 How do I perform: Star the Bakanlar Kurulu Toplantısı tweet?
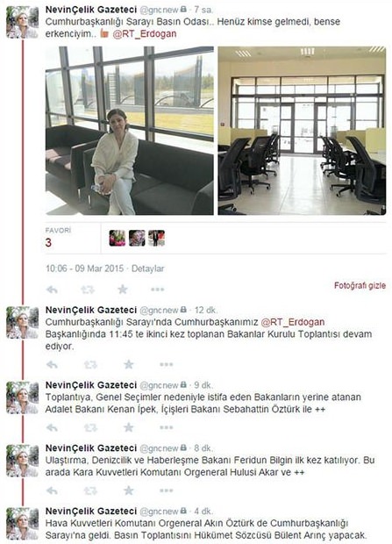coord(129,364)
